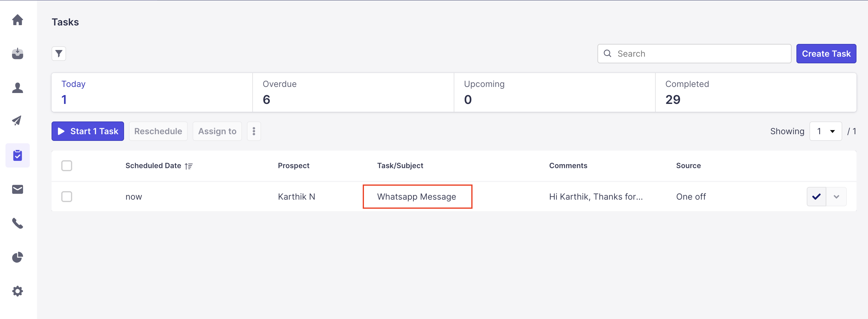Image resolution: width=868 pixels, height=319 pixels.
Task: Mark the Whatsapp Message task complete
Action: (816, 197)
